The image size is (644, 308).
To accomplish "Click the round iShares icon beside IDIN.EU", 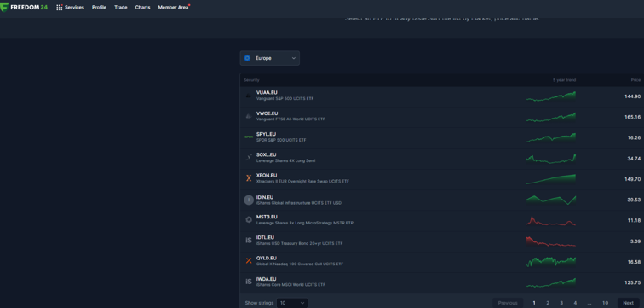I will [249, 200].
